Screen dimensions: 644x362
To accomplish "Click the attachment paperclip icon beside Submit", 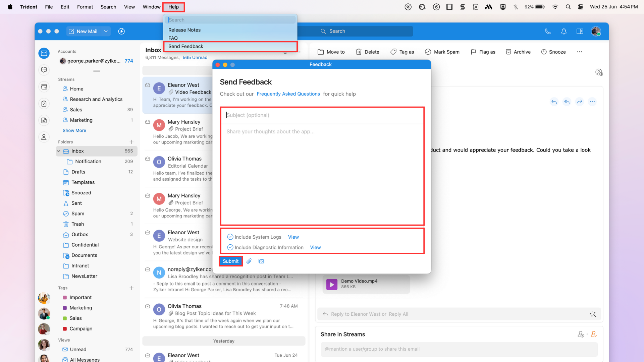I will (x=249, y=261).
